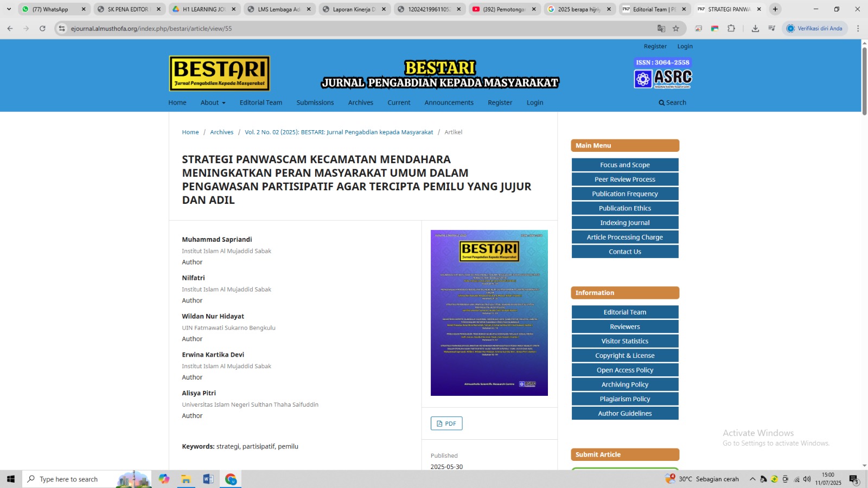Viewport: 868px width, 488px height.
Task: Open Microsoft Word from the taskbar
Action: (208, 479)
